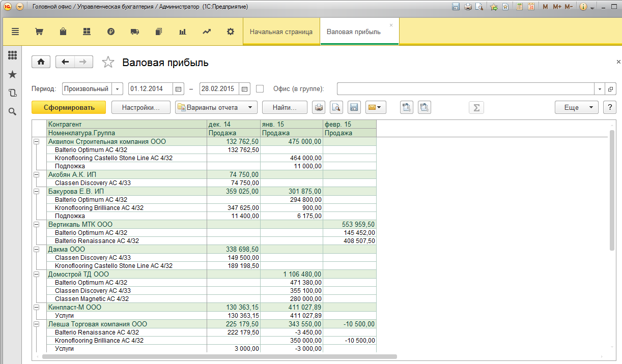This screenshot has height=364, width=622.
Task: Click the M+ memory add button
Action: coord(556,7)
